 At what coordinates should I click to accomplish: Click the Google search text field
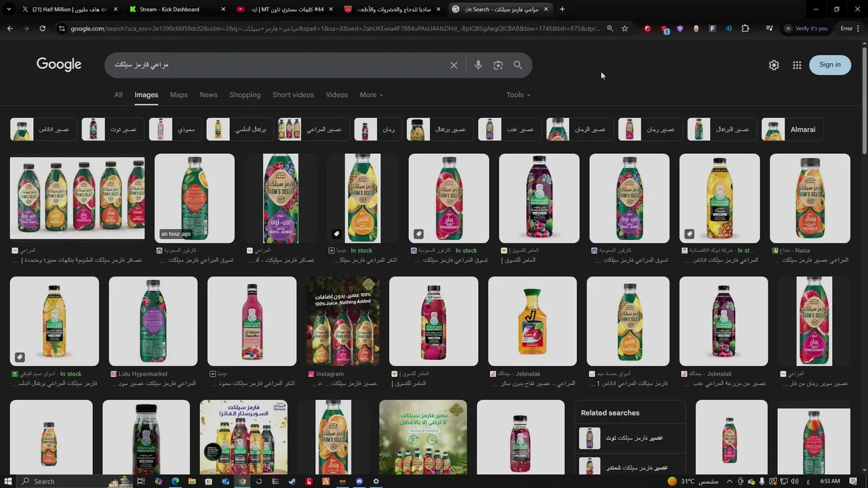point(278,65)
